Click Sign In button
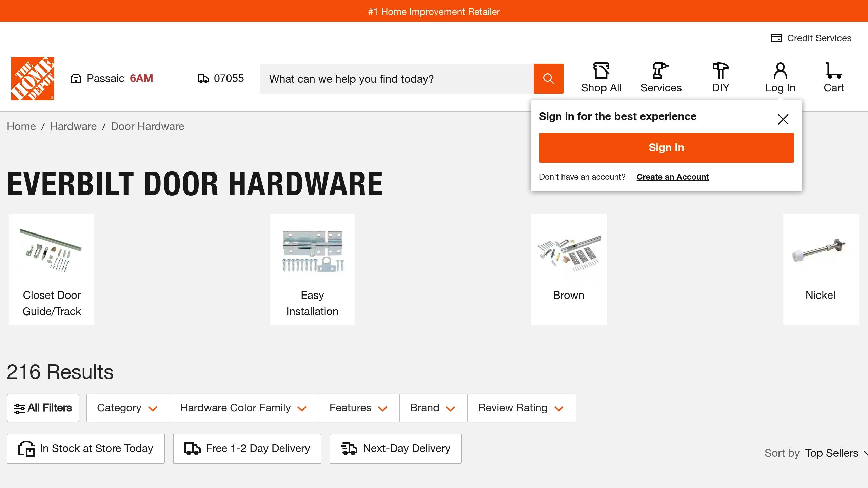868x488 pixels. click(667, 148)
